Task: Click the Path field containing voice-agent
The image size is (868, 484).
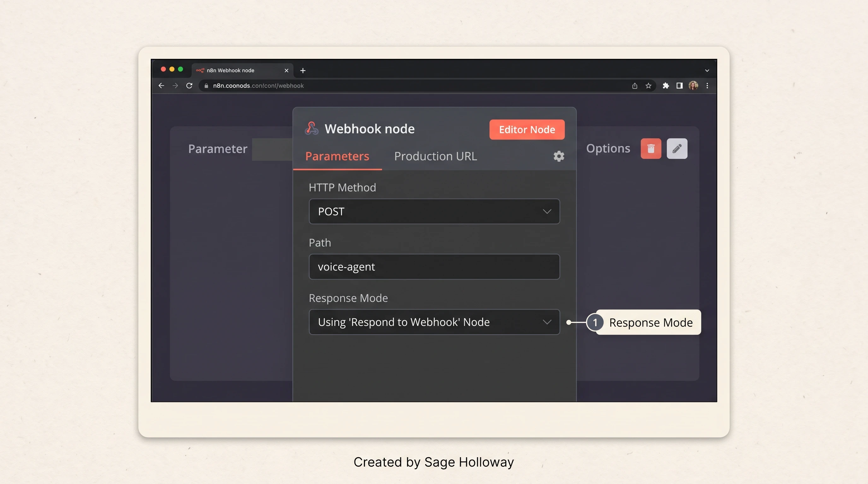Action: (434, 267)
